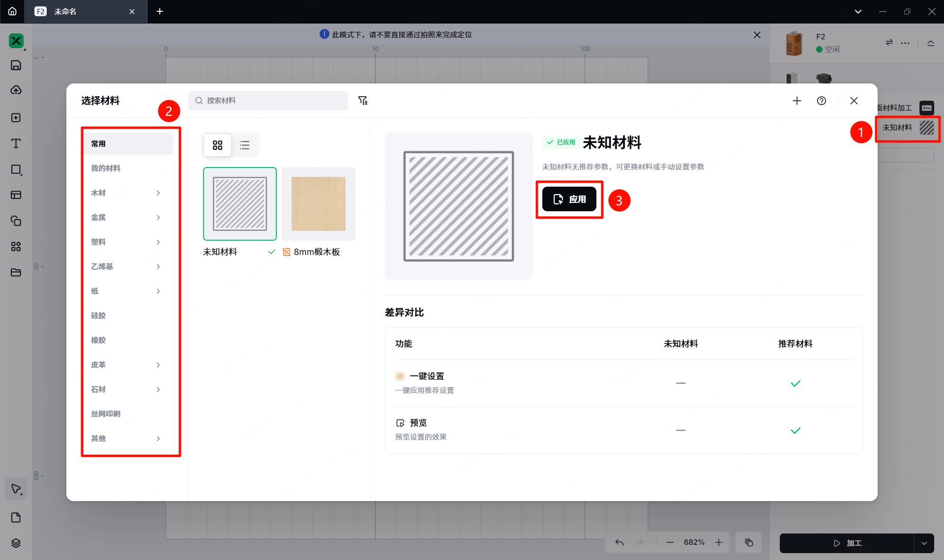Click the filter icon beside search
The image size is (944, 560).
pos(363,101)
